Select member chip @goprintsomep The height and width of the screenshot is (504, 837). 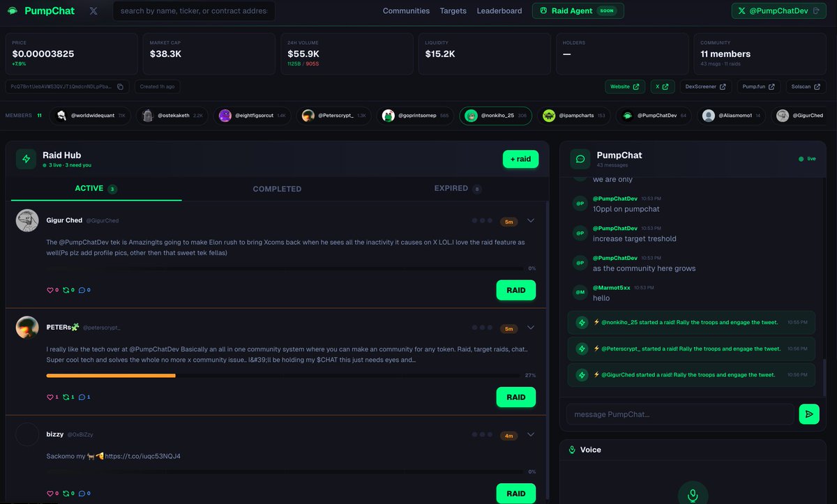[415, 116]
